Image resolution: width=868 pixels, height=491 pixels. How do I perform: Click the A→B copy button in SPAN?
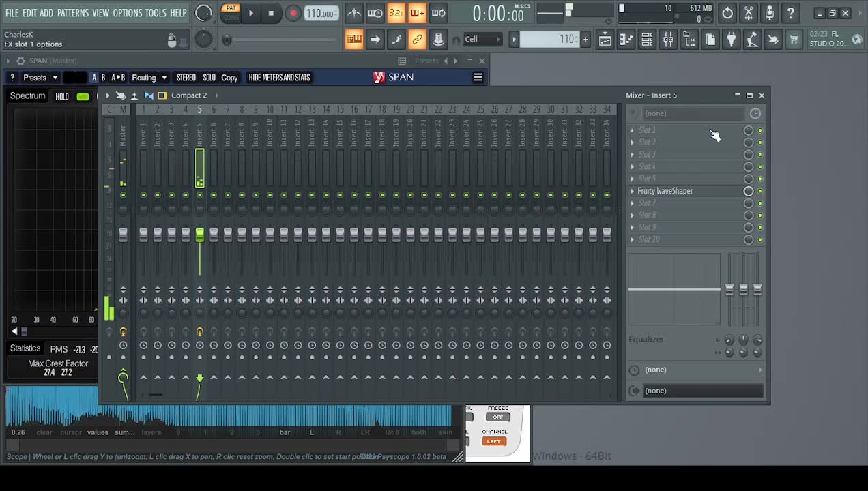[x=118, y=78]
